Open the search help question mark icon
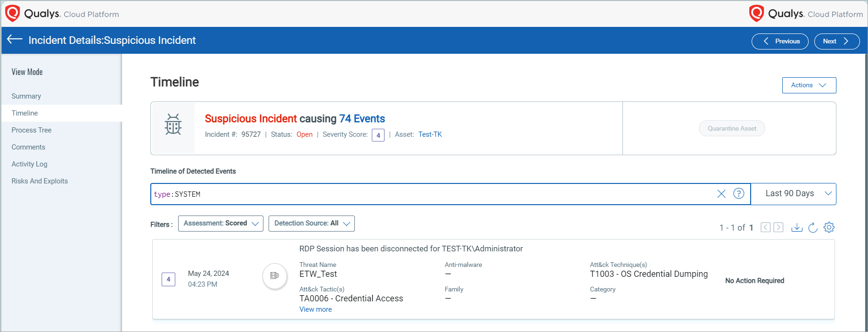 coord(738,194)
